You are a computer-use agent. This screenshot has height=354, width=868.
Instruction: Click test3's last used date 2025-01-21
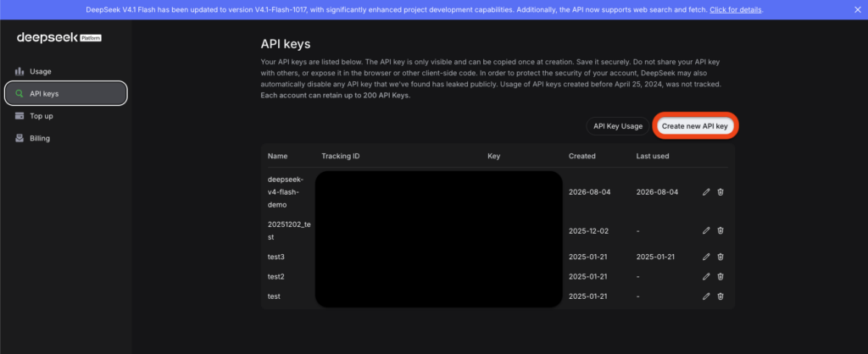tap(656, 257)
